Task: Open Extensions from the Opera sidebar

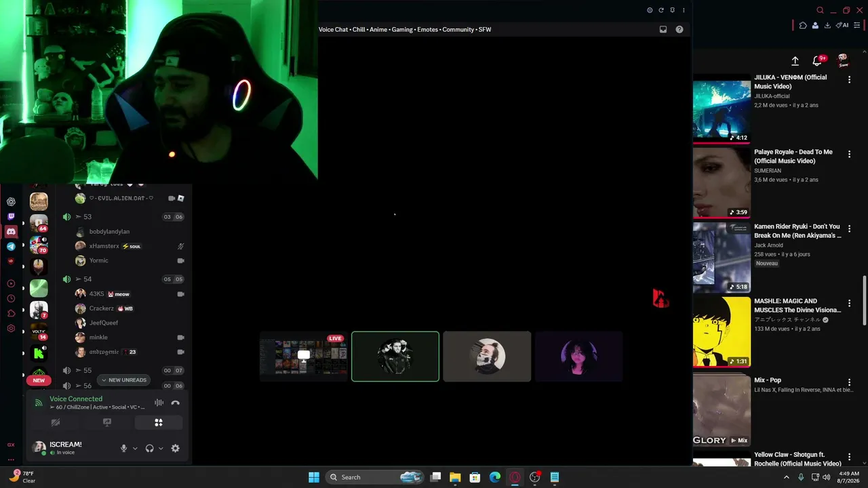Action: (x=11, y=314)
